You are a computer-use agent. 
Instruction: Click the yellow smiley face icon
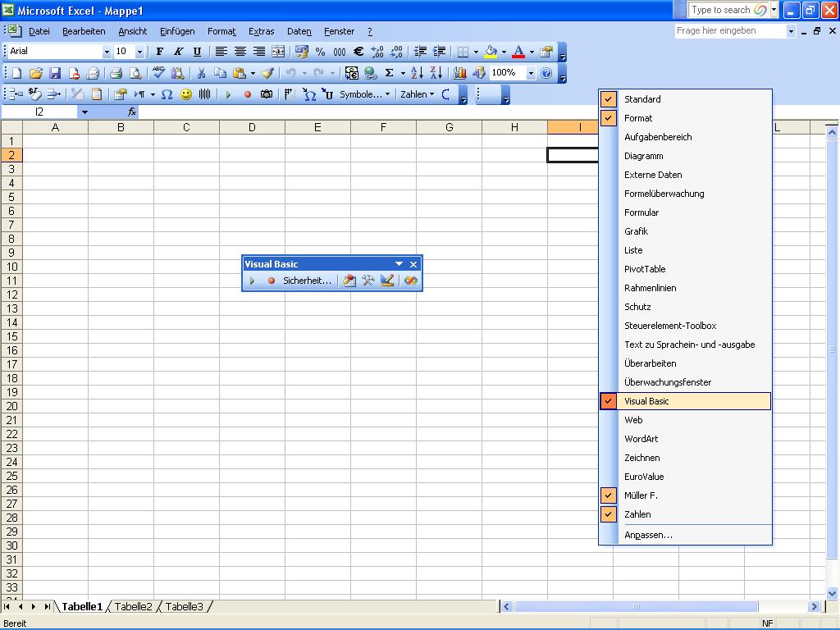coord(186,95)
